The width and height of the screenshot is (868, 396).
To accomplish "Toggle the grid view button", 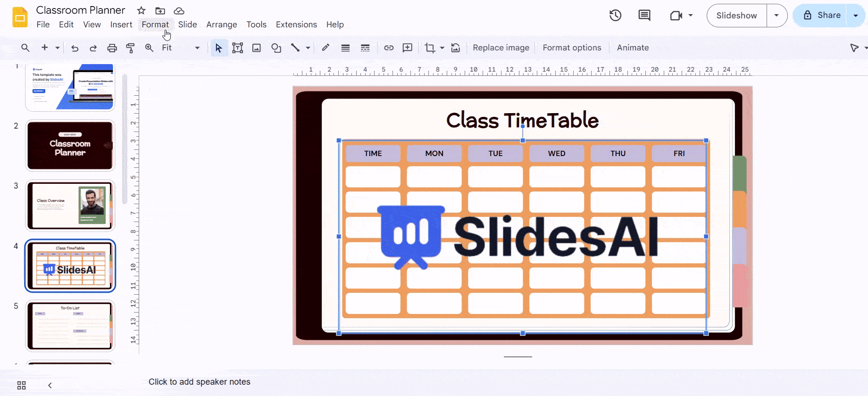I will (x=21, y=385).
